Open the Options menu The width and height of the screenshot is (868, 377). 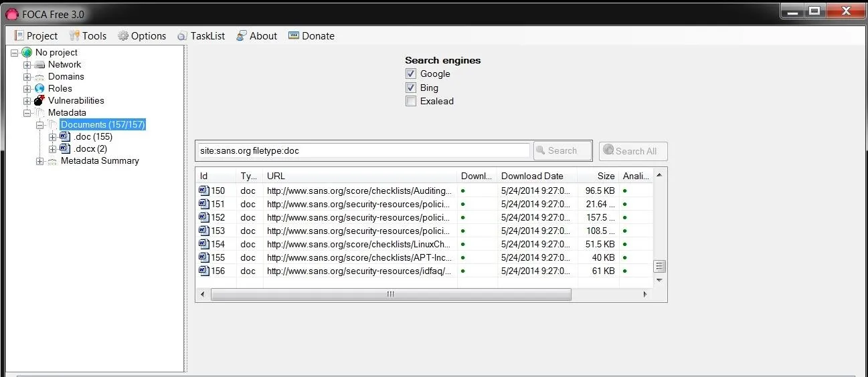point(142,36)
